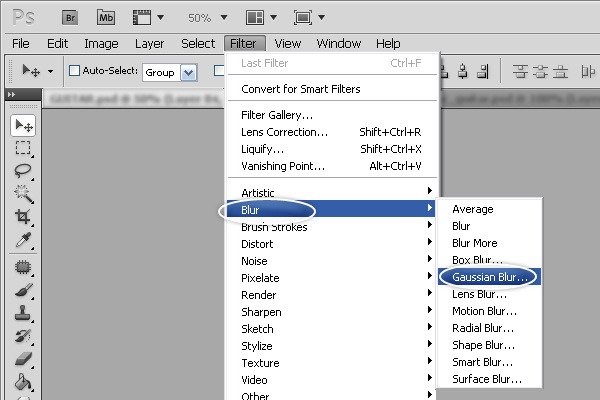The image size is (600, 400).
Task: Open the View menu
Action: coord(288,44)
